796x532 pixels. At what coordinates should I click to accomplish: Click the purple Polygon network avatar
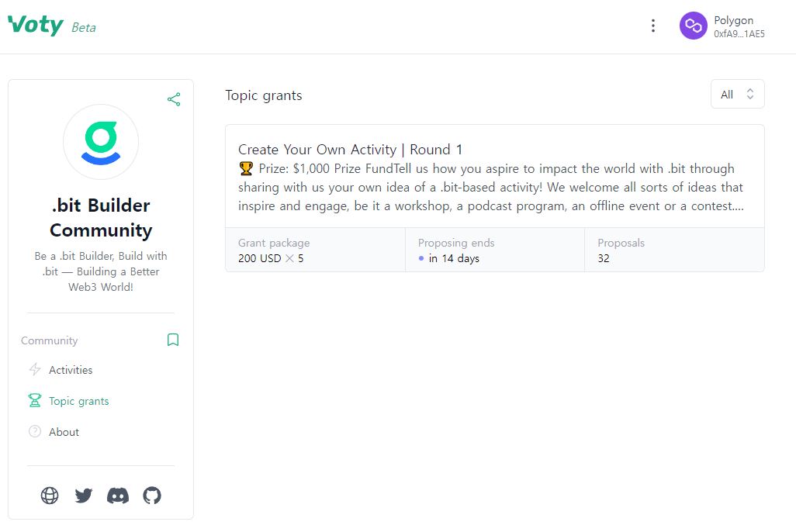click(x=693, y=26)
